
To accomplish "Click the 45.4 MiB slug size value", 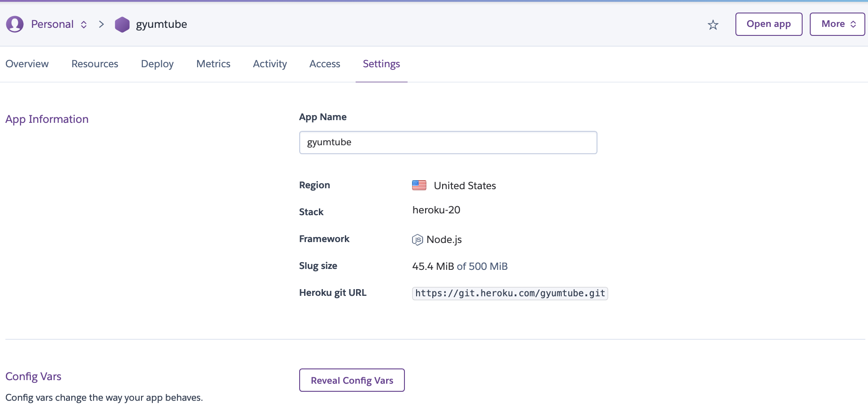I will pos(433,266).
